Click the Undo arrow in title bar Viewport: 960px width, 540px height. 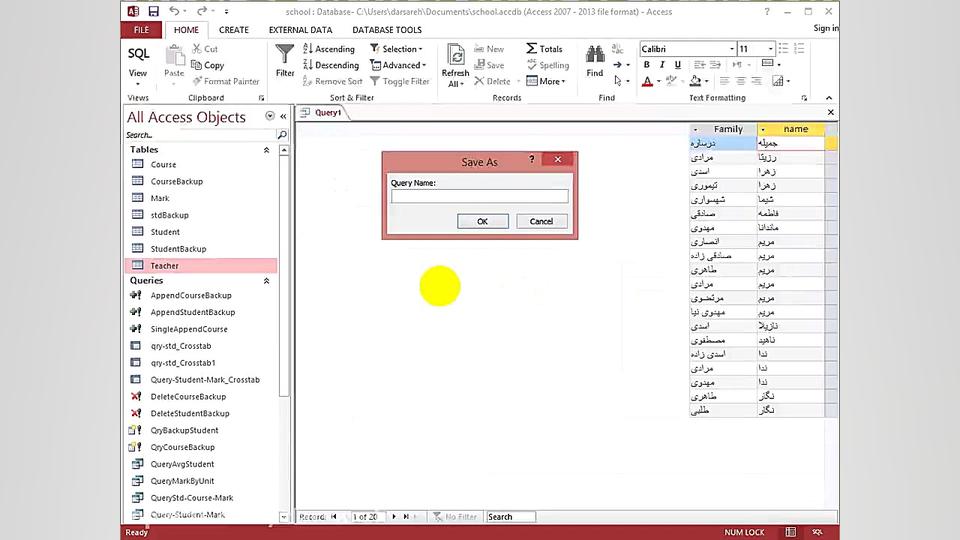click(x=174, y=11)
